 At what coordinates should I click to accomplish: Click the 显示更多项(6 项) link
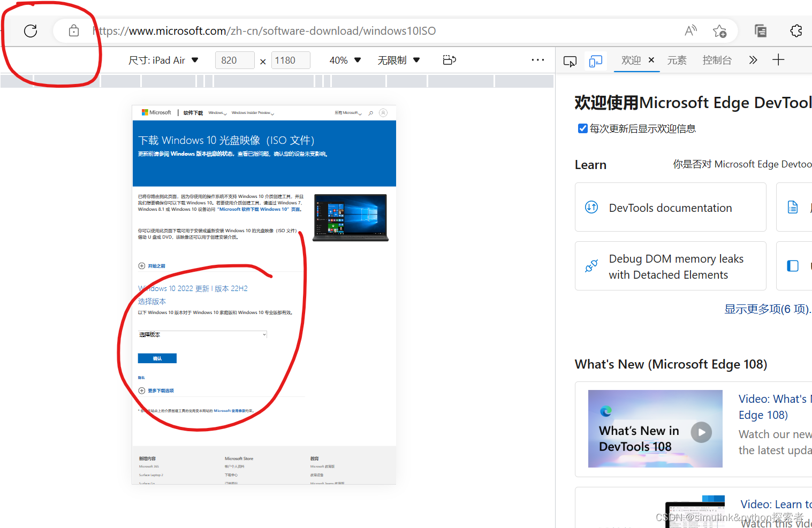(x=767, y=309)
